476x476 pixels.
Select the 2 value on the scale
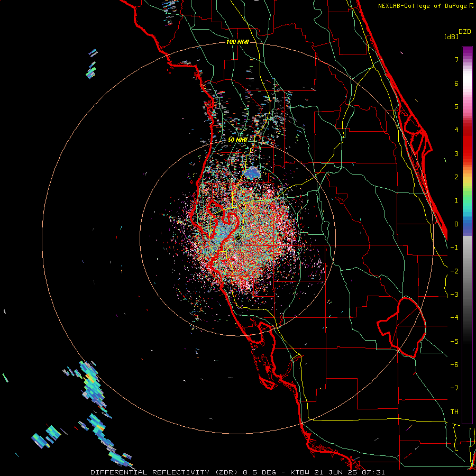pos(456,177)
